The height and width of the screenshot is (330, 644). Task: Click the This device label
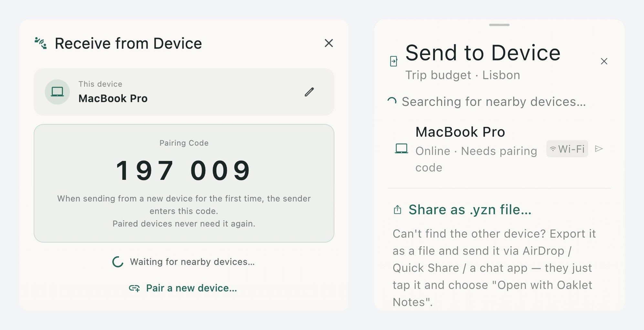pos(100,84)
